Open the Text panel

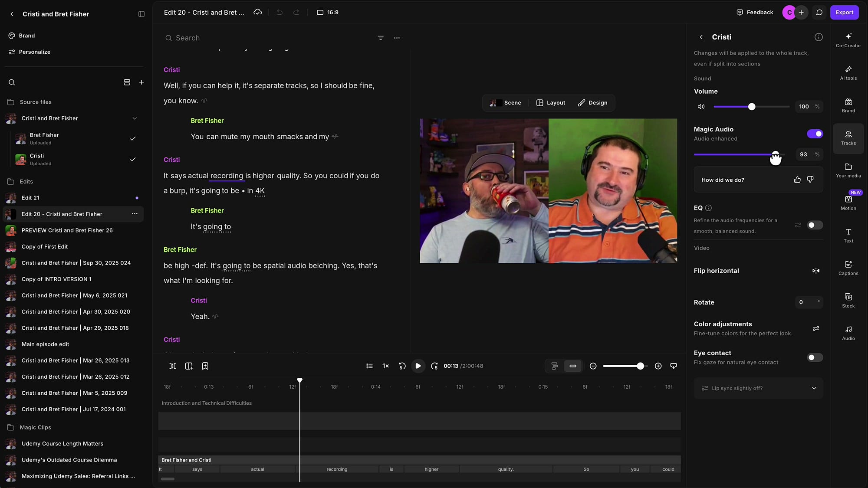848,236
